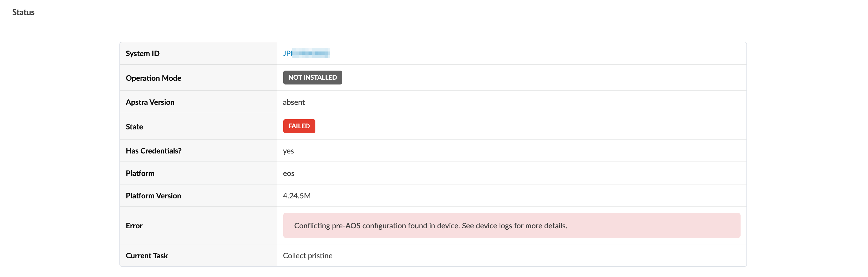Click the Apstra Version row label
This screenshot has height=277, width=868.
pos(150,102)
